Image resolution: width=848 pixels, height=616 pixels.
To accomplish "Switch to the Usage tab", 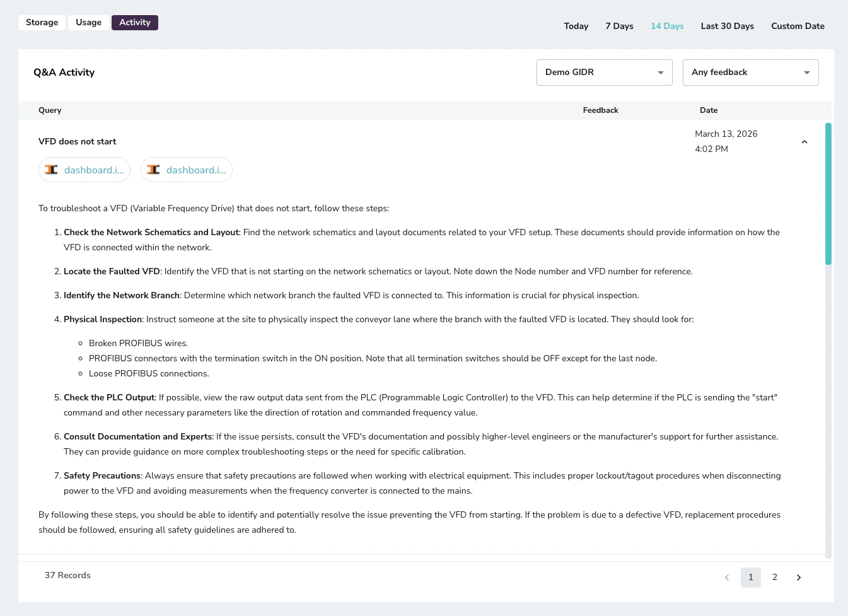I will 88,23.
